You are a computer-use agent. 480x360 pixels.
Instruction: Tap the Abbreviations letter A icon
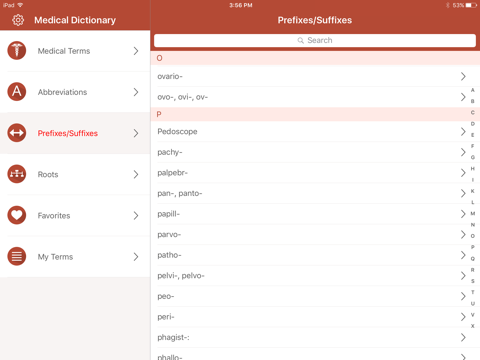click(x=17, y=92)
